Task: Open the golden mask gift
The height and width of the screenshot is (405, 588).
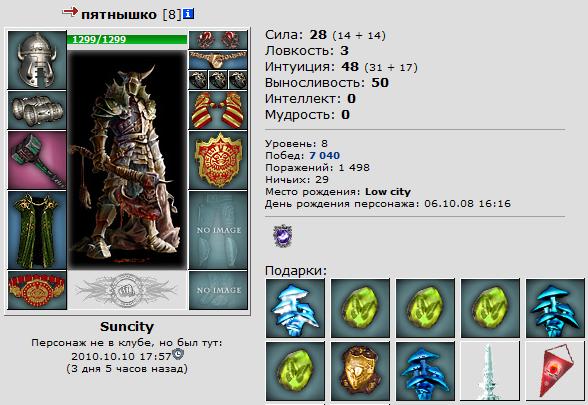Action: tap(360, 371)
